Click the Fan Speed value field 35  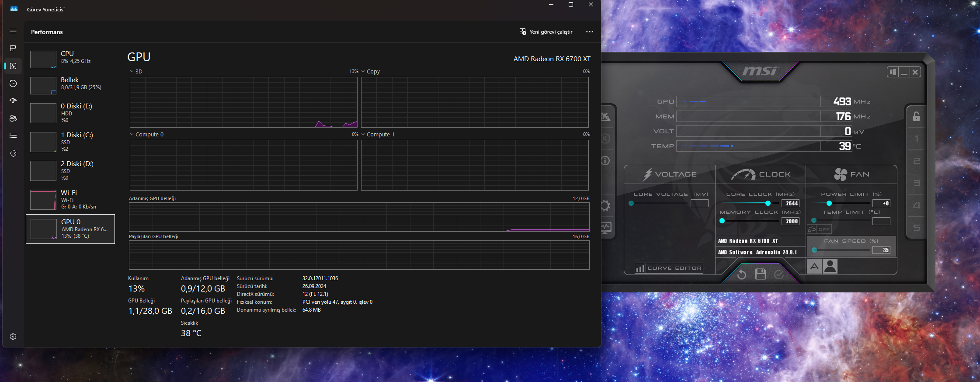[x=881, y=250]
